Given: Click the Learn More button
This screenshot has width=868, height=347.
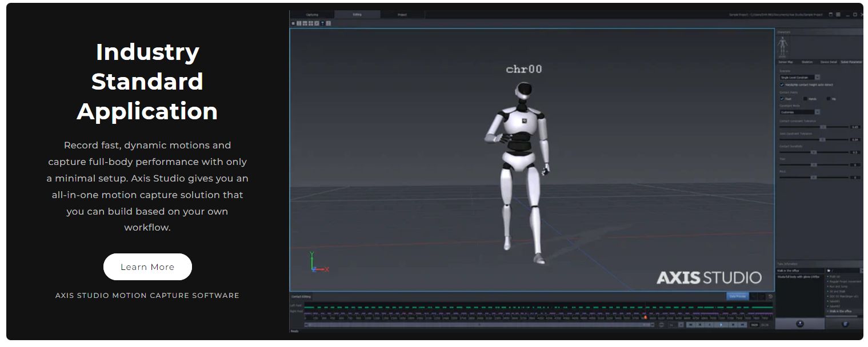Looking at the screenshot, I should tap(147, 267).
